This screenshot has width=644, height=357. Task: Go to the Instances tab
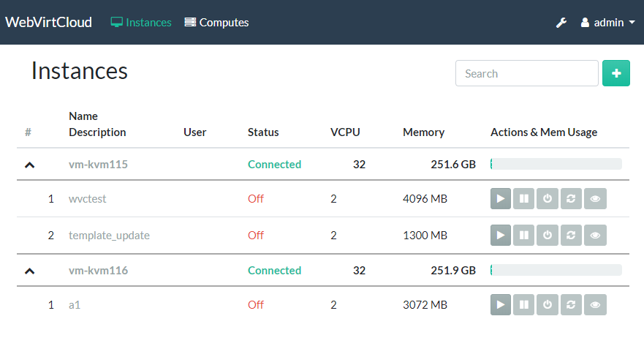click(141, 23)
